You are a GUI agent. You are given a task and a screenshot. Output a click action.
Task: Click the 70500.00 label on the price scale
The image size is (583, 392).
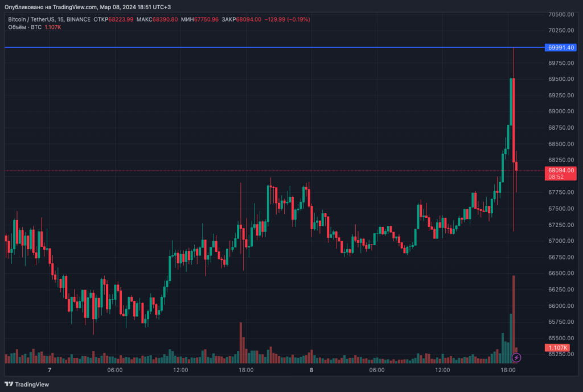561,14
